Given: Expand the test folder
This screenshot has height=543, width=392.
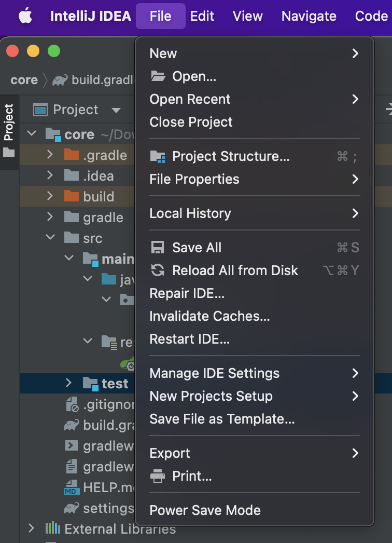Looking at the screenshot, I should pyautogui.click(x=68, y=383).
